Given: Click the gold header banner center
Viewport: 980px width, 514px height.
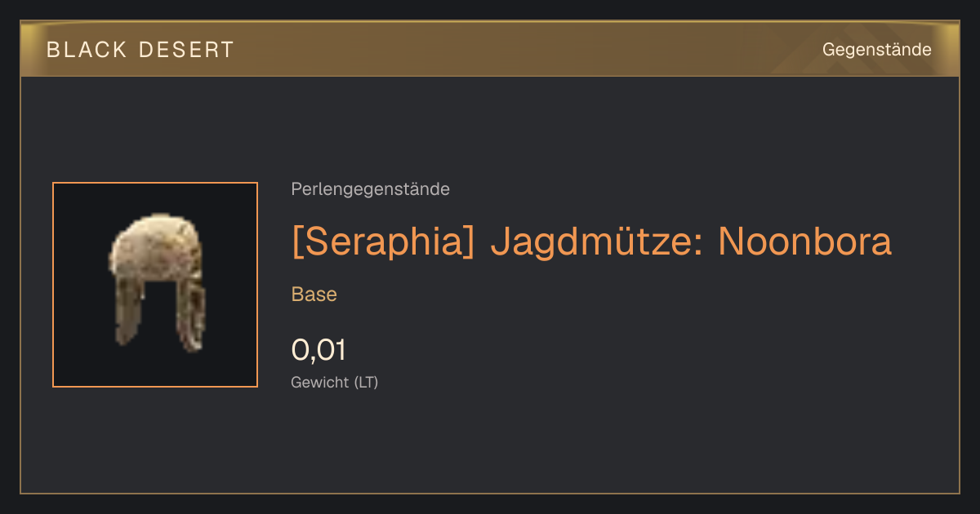Looking at the screenshot, I should pos(490,50).
